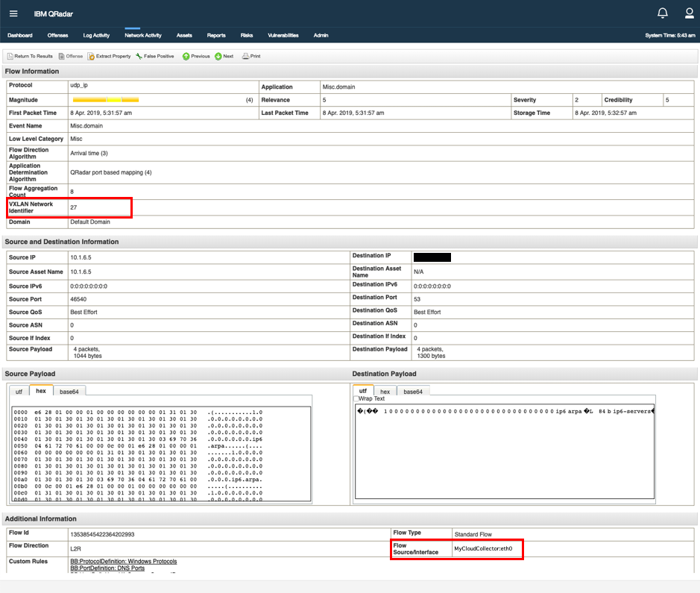This screenshot has width=700, height=593.
Task: Switch Source Payload to hex view
Action: 41,391
